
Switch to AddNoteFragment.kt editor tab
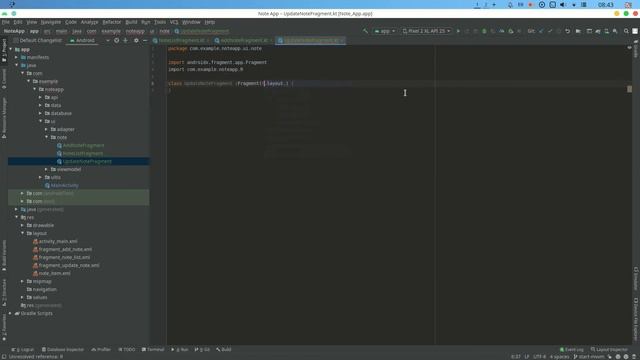244,40
